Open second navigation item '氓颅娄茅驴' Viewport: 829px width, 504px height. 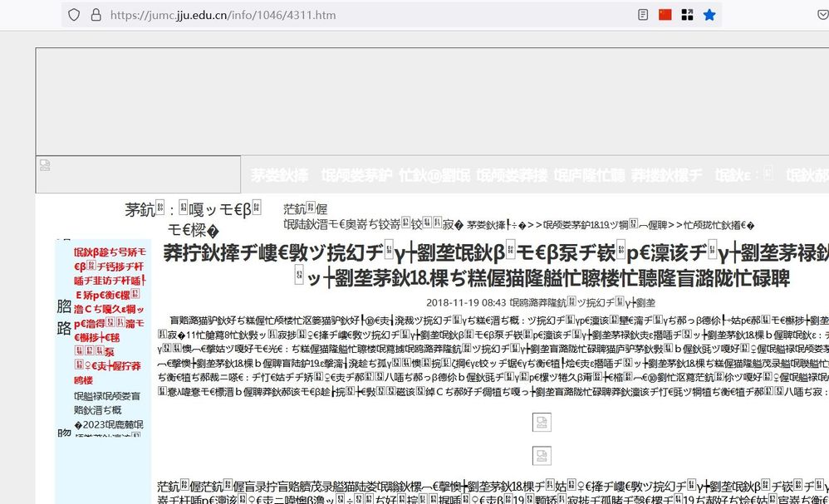[x=357, y=175]
